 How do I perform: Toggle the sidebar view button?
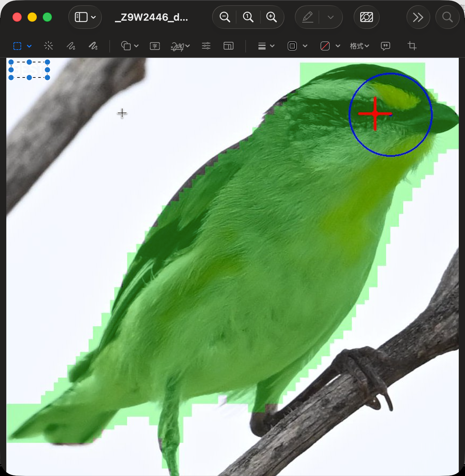[x=81, y=17]
